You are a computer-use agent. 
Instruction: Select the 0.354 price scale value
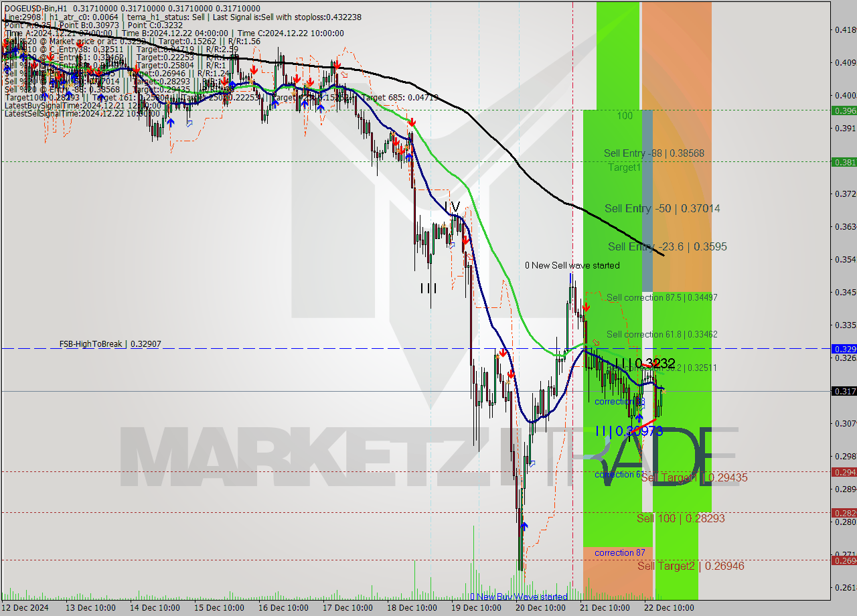(844, 259)
